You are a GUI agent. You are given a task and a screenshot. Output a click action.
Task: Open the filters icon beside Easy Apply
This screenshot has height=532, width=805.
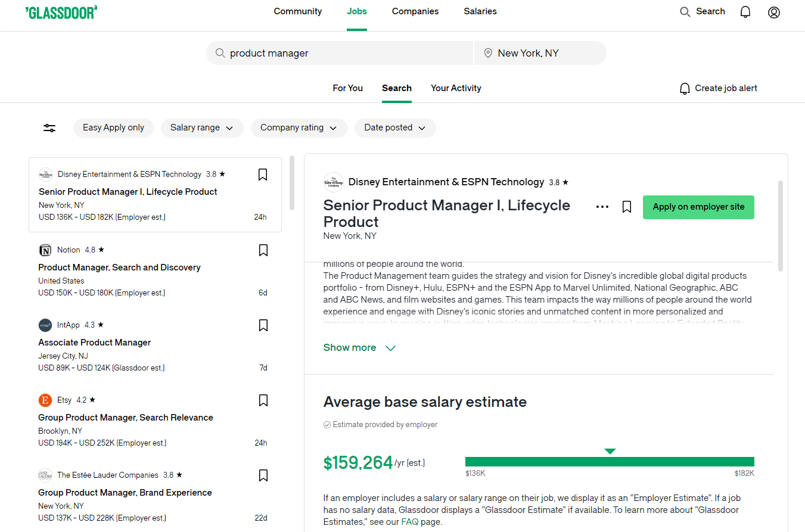pyautogui.click(x=49, y=127)
